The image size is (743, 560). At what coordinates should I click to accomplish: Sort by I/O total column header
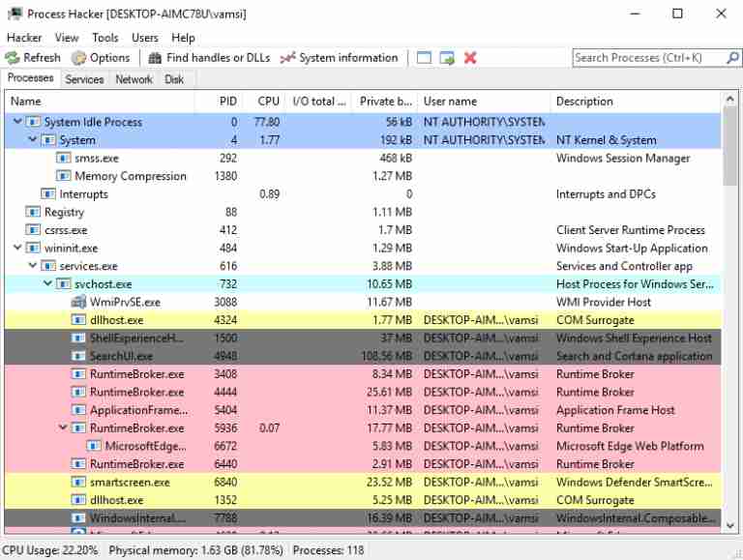[319, 102]
